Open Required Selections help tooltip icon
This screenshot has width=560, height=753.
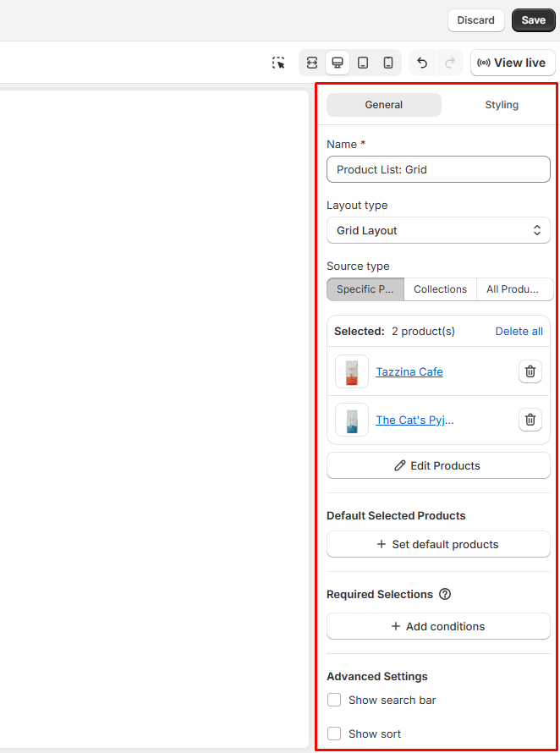click(445, 595)
